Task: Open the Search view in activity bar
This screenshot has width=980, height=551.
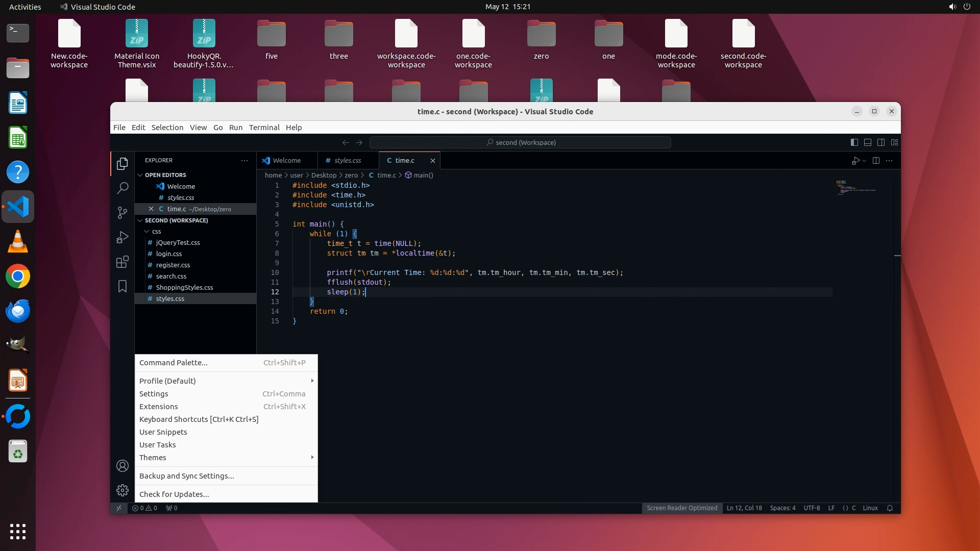Action: pos(122,188)
